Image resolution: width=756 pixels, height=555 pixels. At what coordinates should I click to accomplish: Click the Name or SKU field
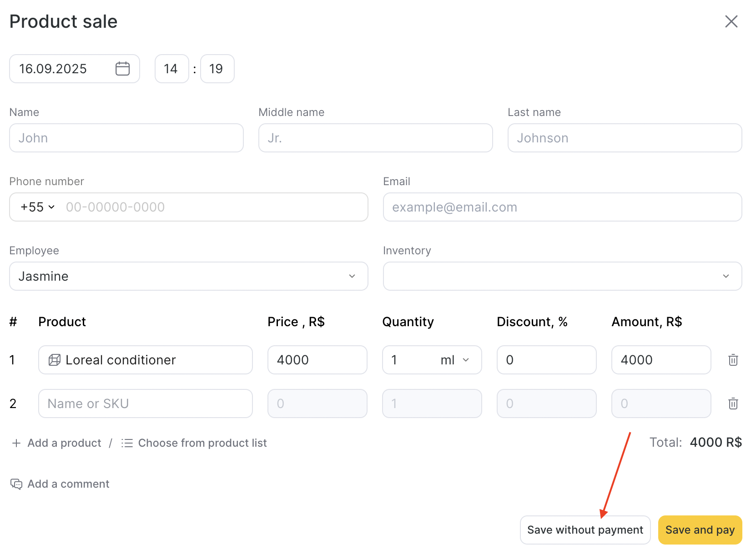pos(146,404)
